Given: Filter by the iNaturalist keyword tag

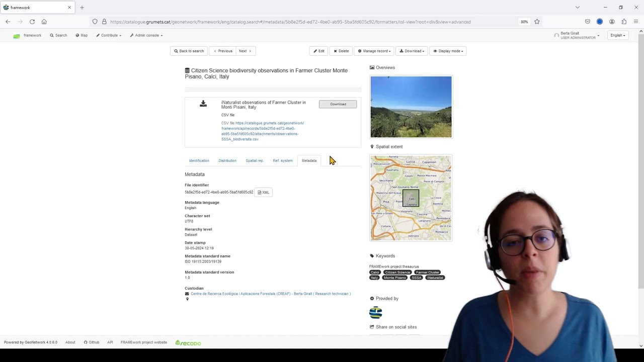Looking at the screenshot, I should (x=435, y=278).
